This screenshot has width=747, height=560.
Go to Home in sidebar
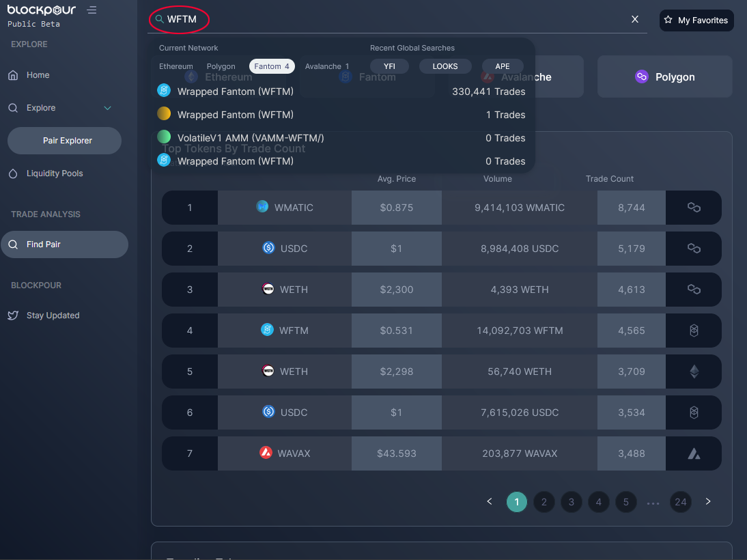click(38, 75)
